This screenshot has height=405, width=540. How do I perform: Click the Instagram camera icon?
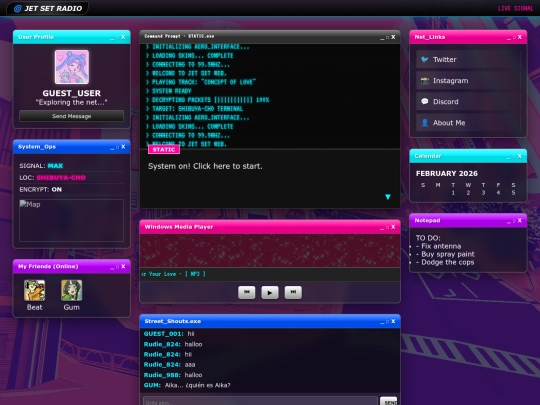(425, 81)
